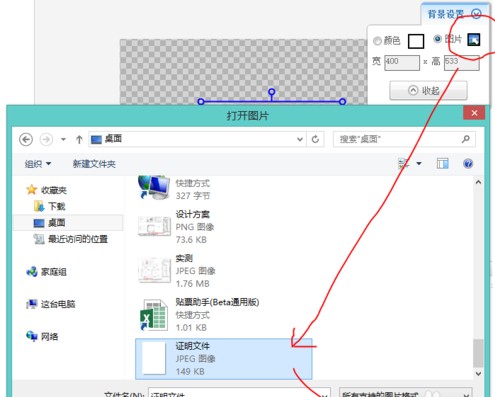This screenshot has height=397, width=495.
Task: Click the file list scroll-up arrow
Action: pos(478,182)
